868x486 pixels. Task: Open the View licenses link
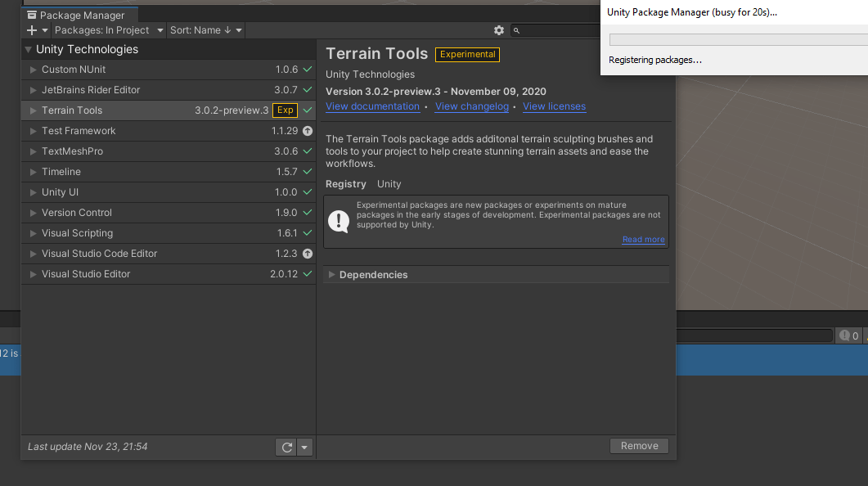click(x=554, y=107)
